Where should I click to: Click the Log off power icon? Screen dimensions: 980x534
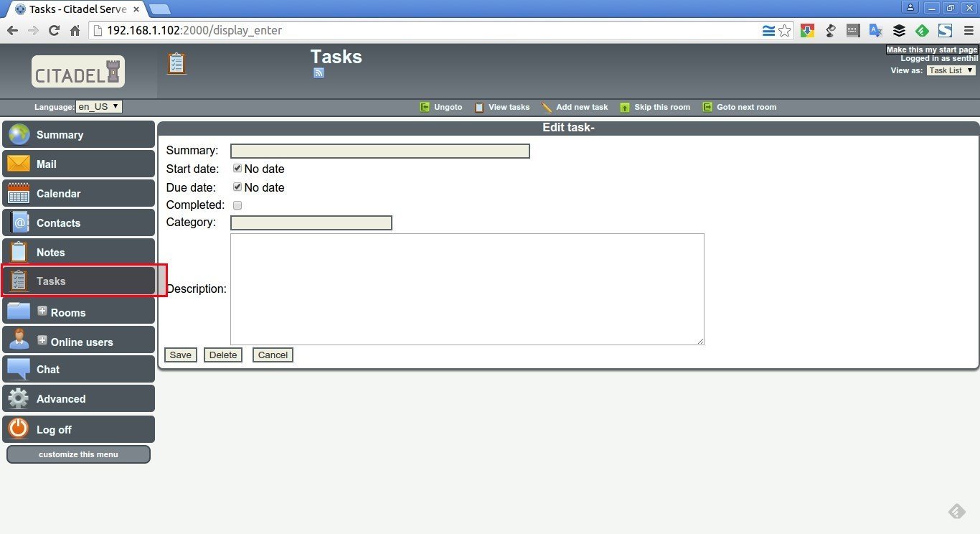[x=19, y=428]
